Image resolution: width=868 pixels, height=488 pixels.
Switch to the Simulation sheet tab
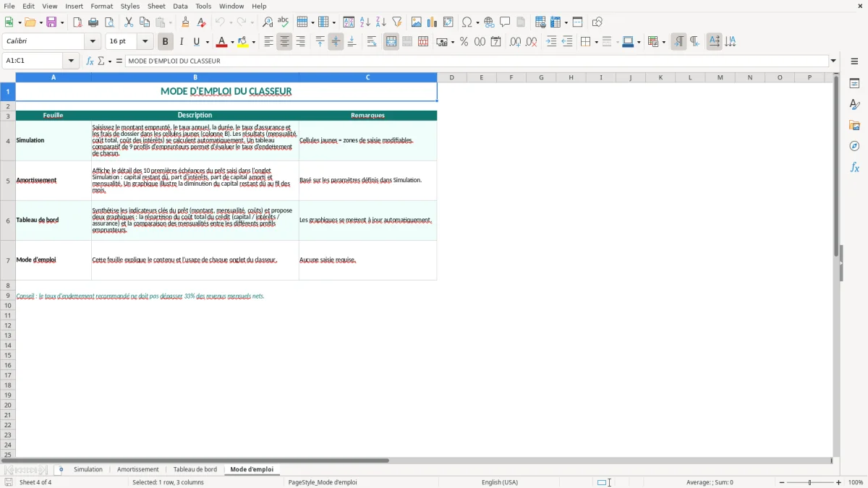(88, 470)
